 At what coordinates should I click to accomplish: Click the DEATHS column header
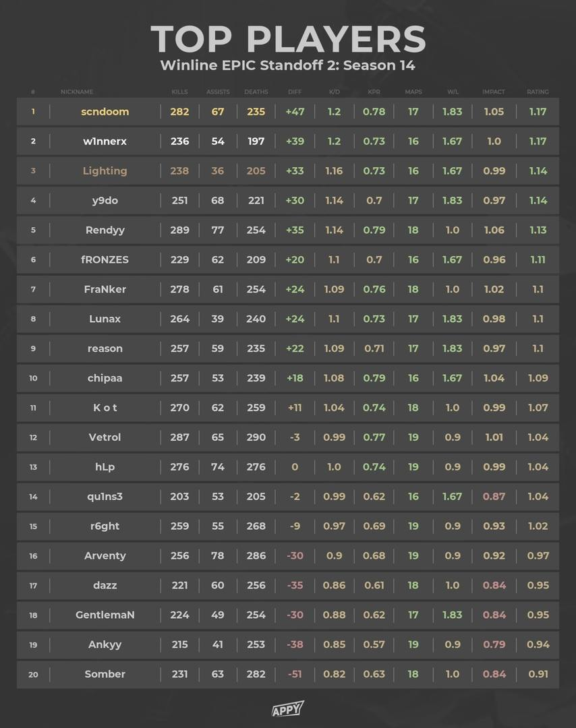point(256,92)
